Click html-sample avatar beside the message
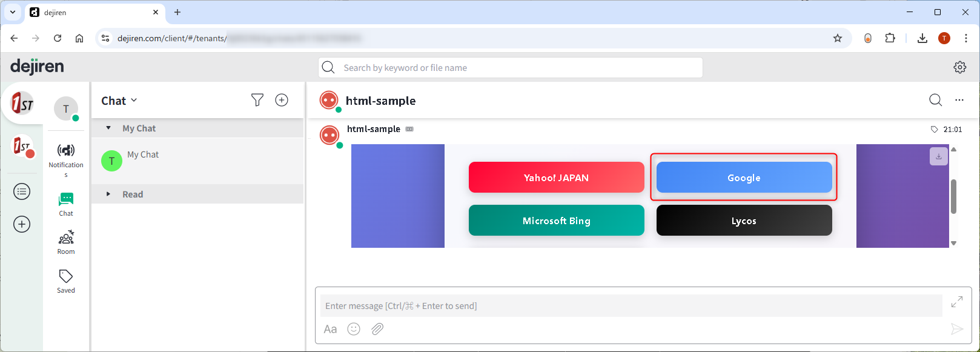 [x=329, y=135]
